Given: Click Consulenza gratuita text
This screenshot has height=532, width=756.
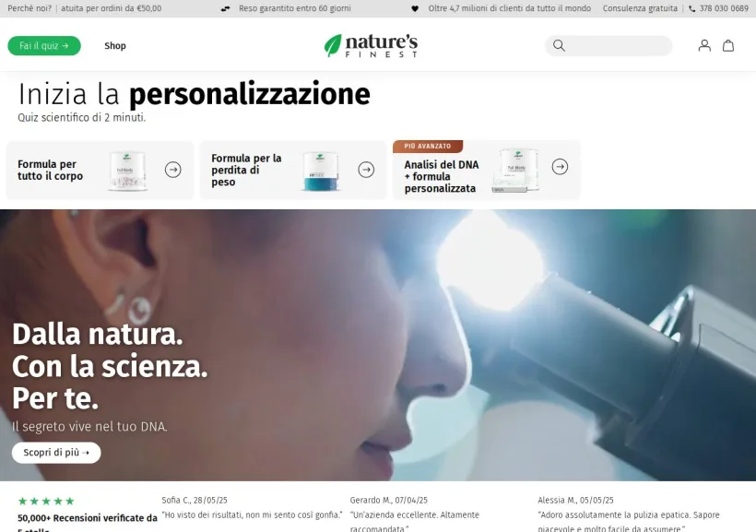Looking at the screenshot, I should click(x=640, y=8).
